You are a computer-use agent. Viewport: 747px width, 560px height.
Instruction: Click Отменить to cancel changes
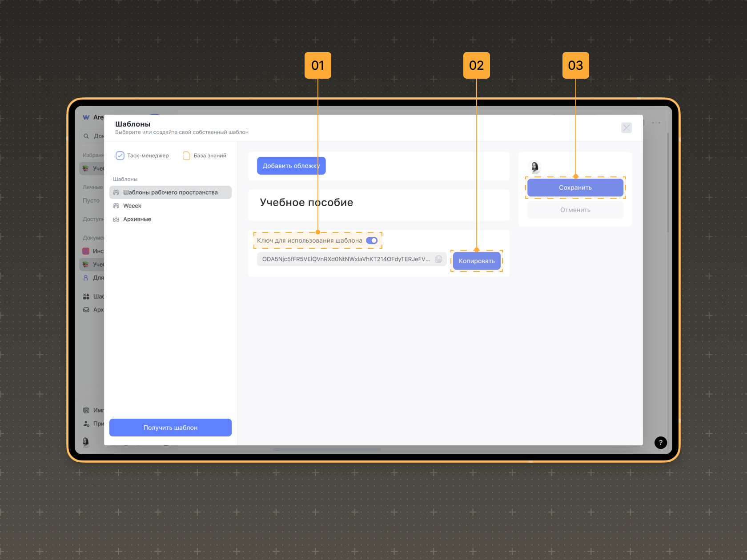click(x=575, y=210)
